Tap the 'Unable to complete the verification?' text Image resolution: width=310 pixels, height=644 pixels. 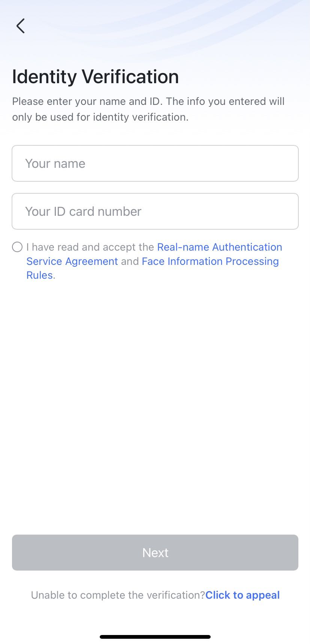(x=118, y=595)
